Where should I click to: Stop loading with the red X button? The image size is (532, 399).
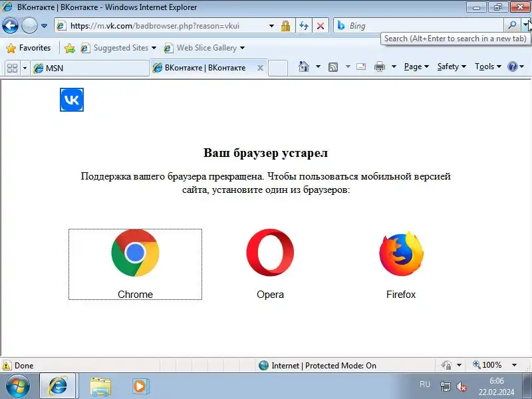coord(321,26)
